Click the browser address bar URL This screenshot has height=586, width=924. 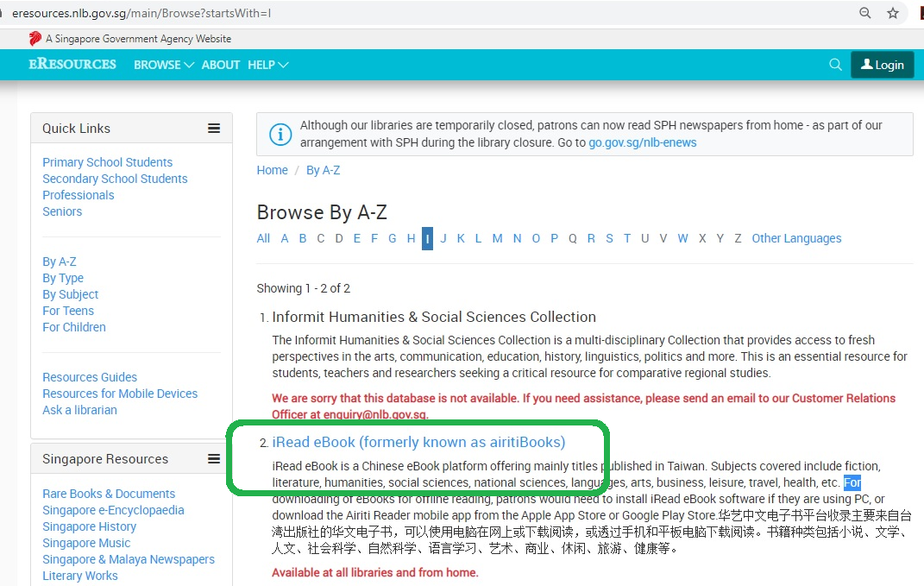(141, 13)
